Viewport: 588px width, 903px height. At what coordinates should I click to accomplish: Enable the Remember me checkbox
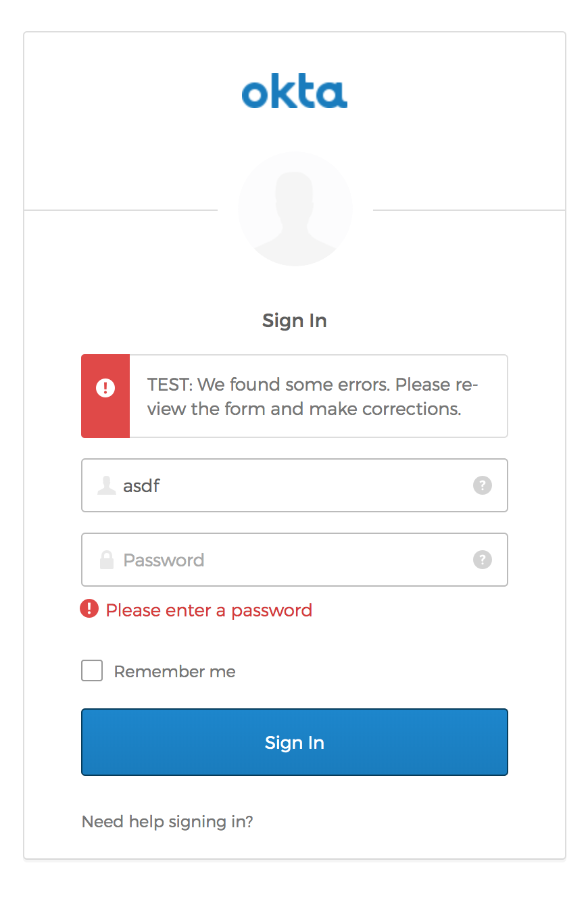[91, 670]
